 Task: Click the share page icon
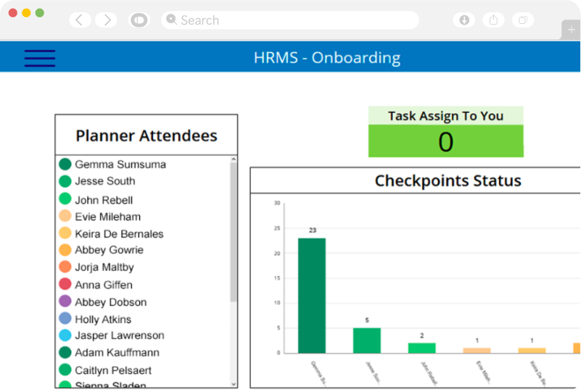pyautogui.click(x=493, y=20)
